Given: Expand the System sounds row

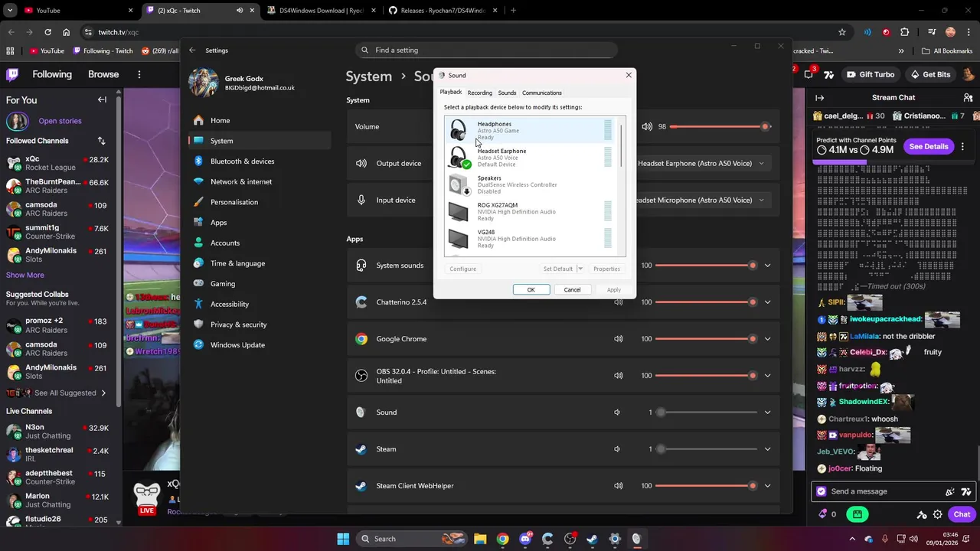Looking at the screenshot, I should click(767, 266).
